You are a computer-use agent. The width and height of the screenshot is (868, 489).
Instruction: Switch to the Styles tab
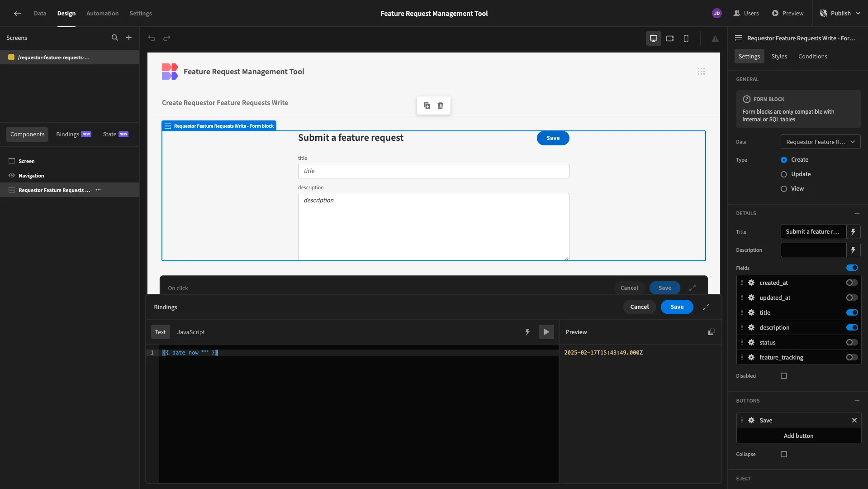779,56
